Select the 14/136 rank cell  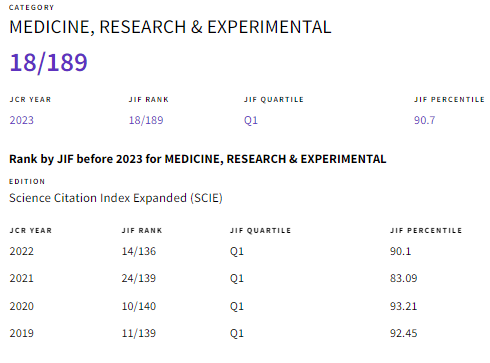[139, 251]
